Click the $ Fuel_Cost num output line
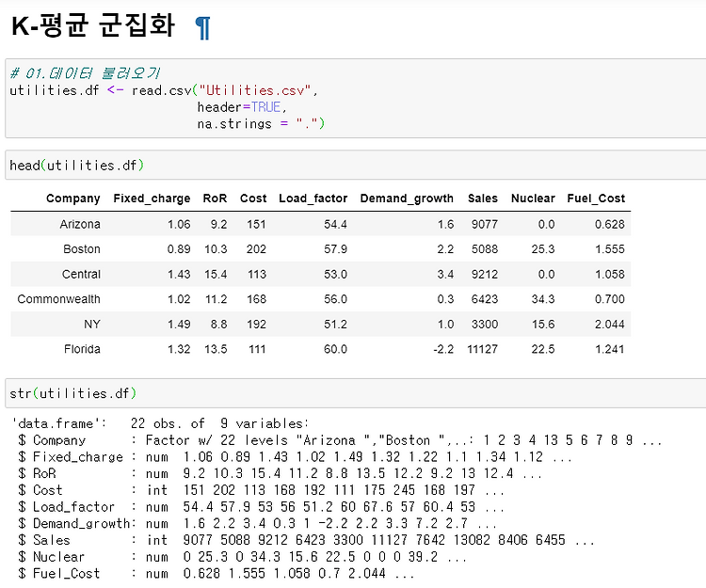 pos(217,573)
